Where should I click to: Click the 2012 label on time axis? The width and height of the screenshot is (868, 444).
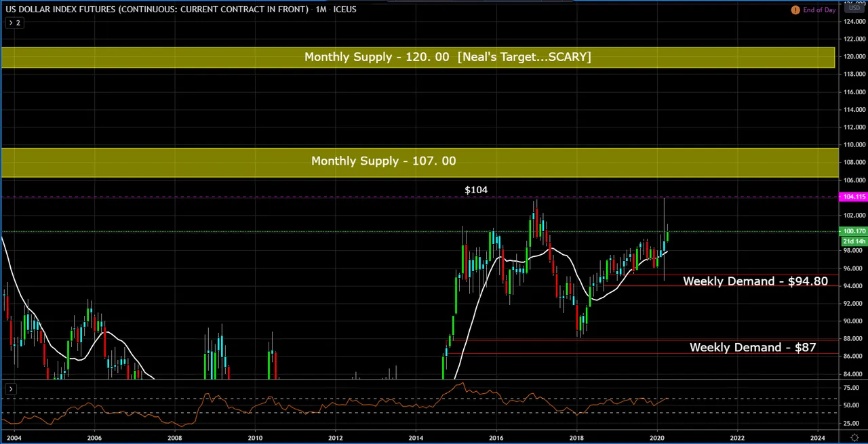(x=335, y=438)
